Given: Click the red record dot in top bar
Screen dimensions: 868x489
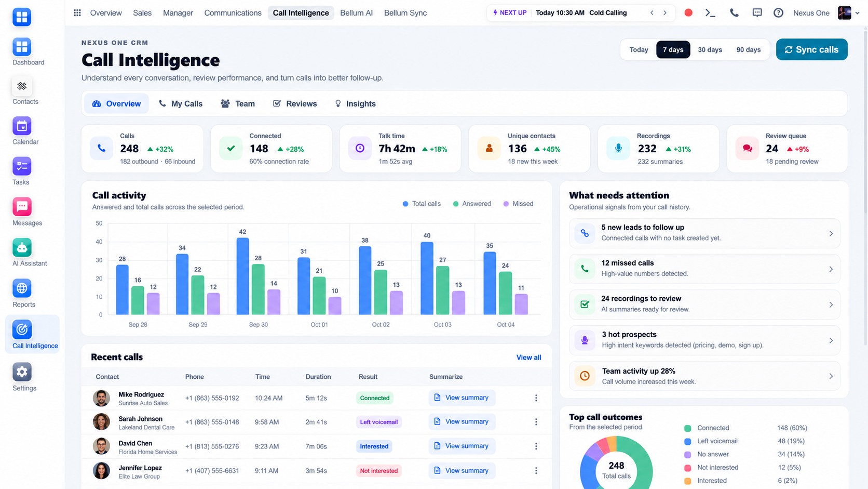Looking at the screenshot, I should coord(688,12).
